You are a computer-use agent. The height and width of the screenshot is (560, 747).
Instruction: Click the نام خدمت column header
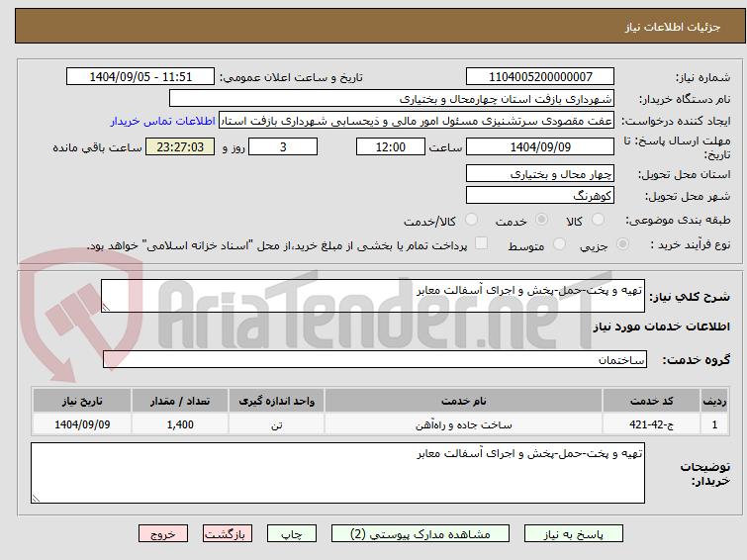464,401
